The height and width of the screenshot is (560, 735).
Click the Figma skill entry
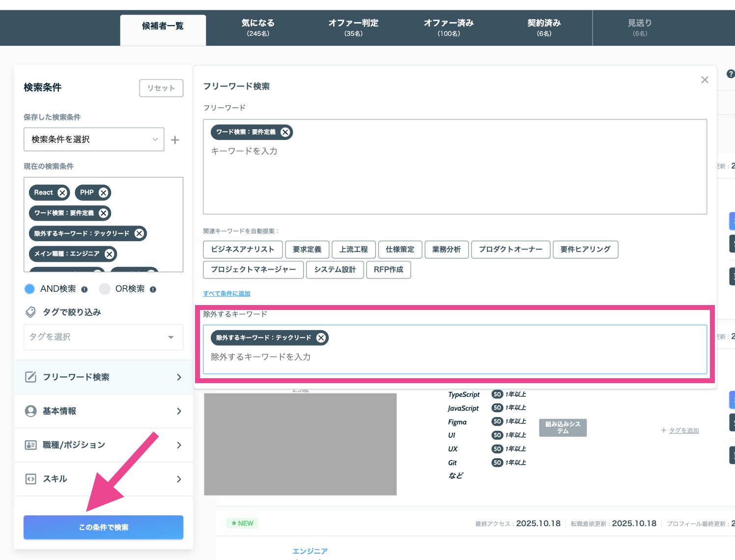[x=457, y=422]
